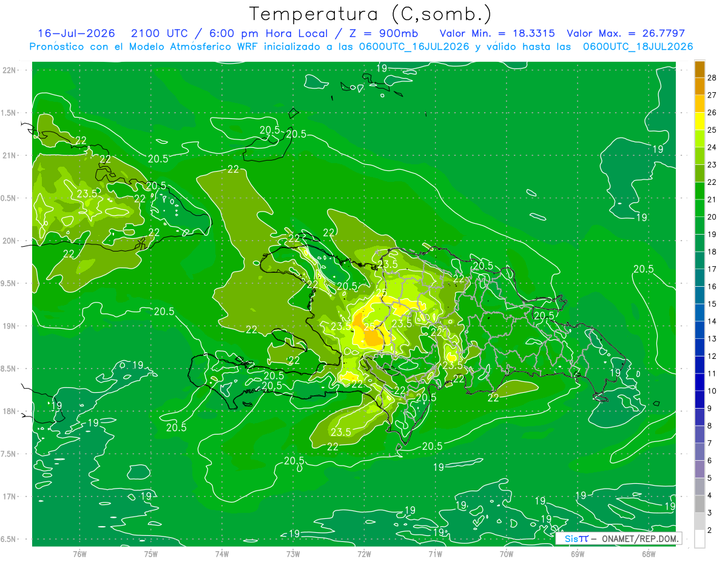Click the '73W' longitude axis label
Viewport: 728px width, 562px height.
(293, 554)
